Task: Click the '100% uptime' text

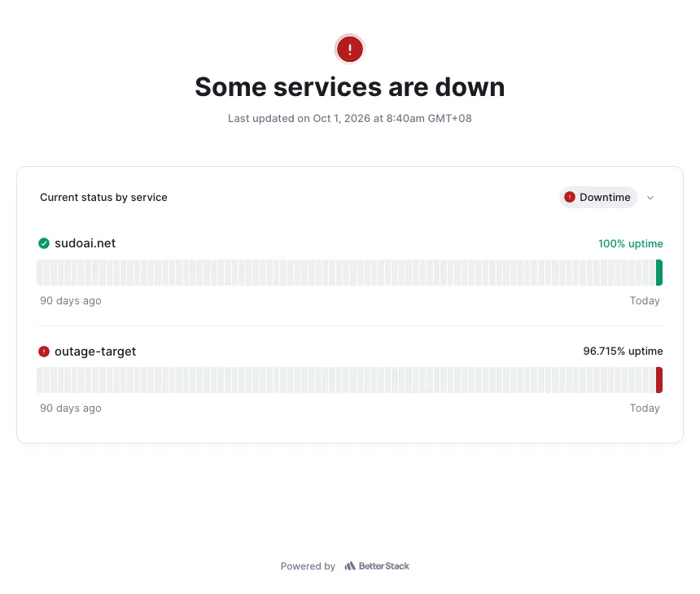Action: pyautogui.click(x=630, y=243)
